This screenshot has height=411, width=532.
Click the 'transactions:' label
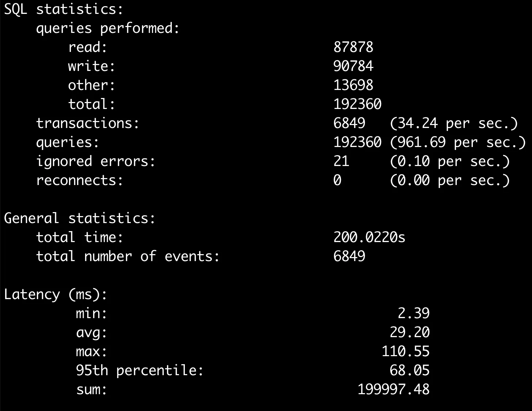click(88, 123)
